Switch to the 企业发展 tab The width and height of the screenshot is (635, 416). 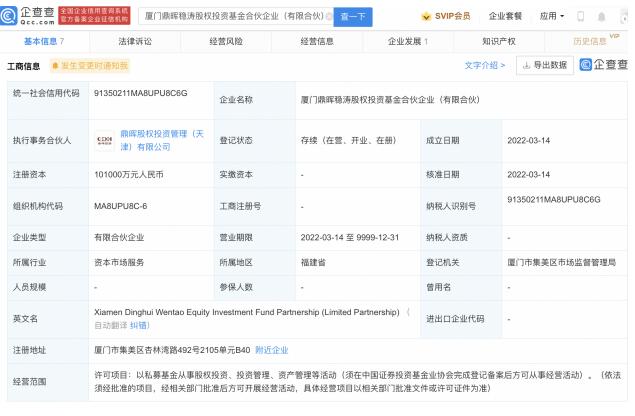click(x=408, y=41)
